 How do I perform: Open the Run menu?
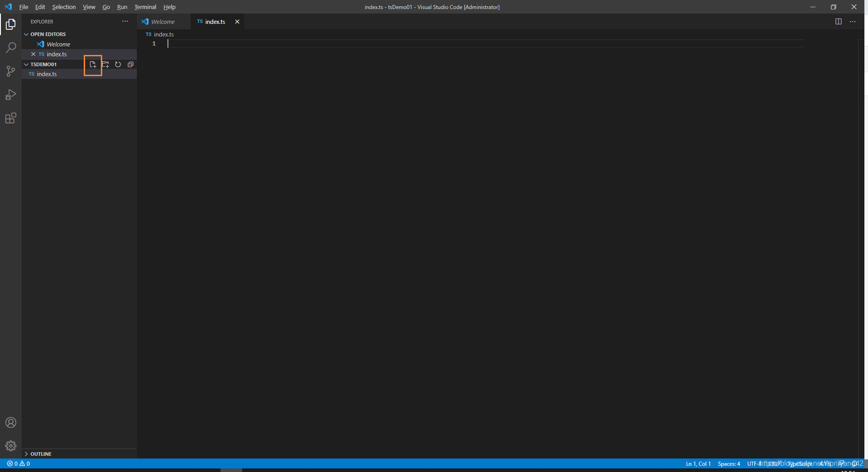pyautogui.click(x=122, y=7)
